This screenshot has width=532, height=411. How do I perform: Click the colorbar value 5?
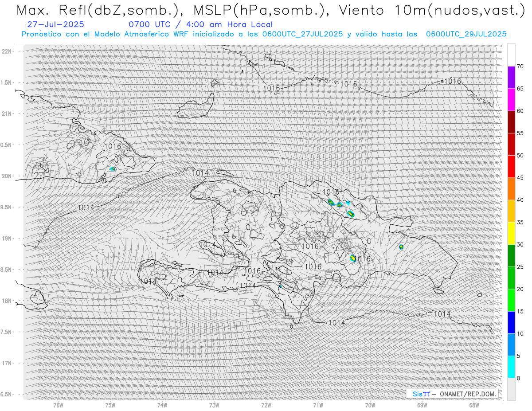pos(518,356)
